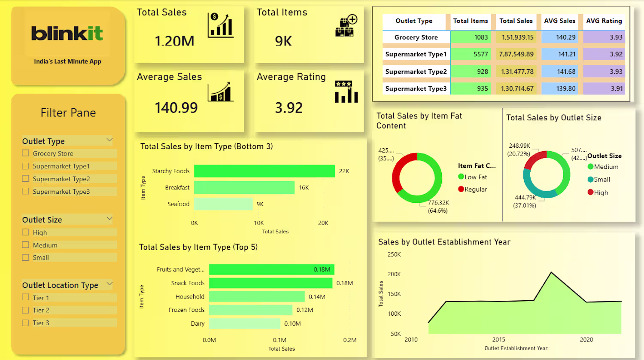
Task: Collapse the Outlet Type slicer chevron
Action: tap(109, 140)
